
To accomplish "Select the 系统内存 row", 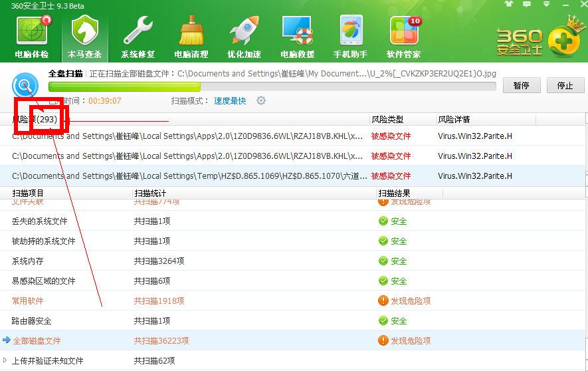I will click(x=292, y=261).
